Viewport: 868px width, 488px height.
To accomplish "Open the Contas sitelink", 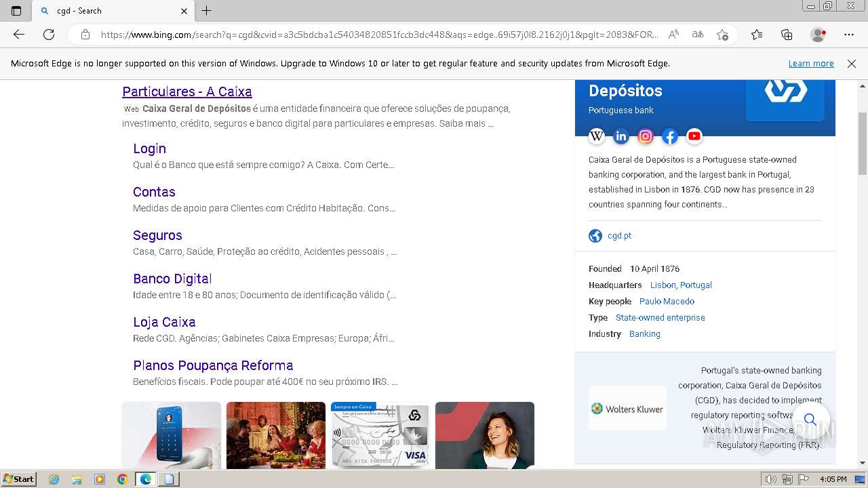I will click(154, 192).
